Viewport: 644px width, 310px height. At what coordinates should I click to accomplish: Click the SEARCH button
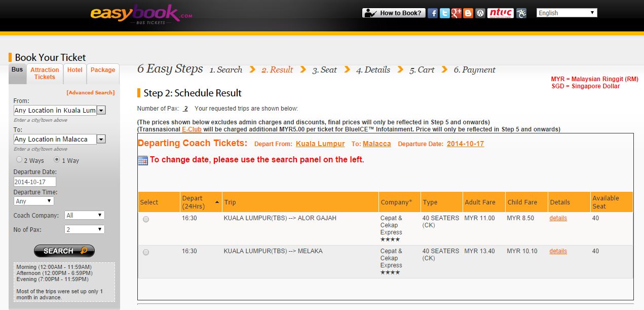(x=64, y=251)
